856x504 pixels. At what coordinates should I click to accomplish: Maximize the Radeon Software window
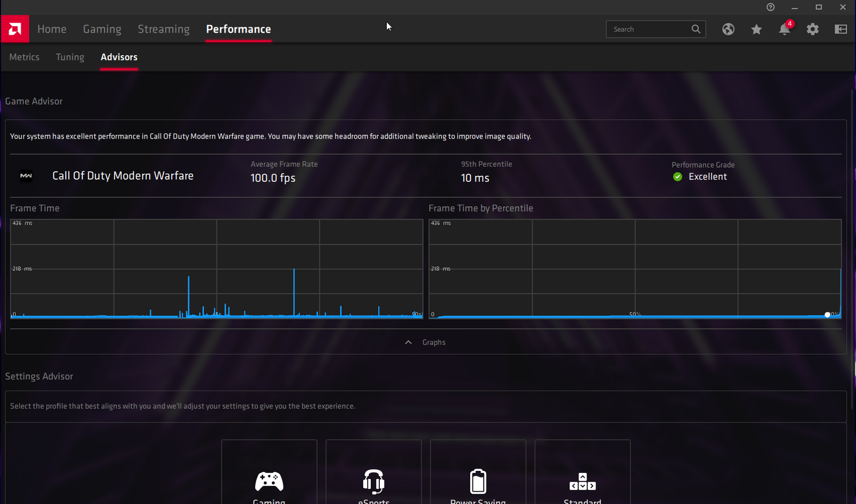click(819, 7)
